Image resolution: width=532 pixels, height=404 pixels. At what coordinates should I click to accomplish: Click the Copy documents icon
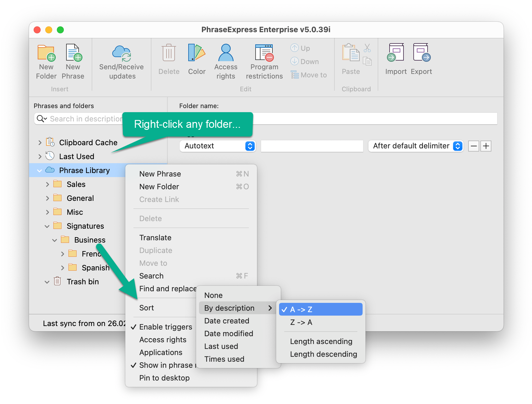click(367, 61)
